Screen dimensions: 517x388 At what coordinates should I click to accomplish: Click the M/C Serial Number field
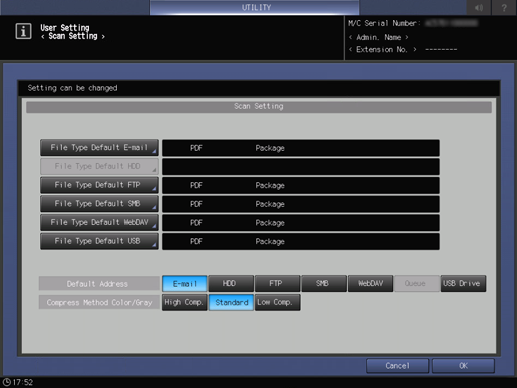pos(413,23)
